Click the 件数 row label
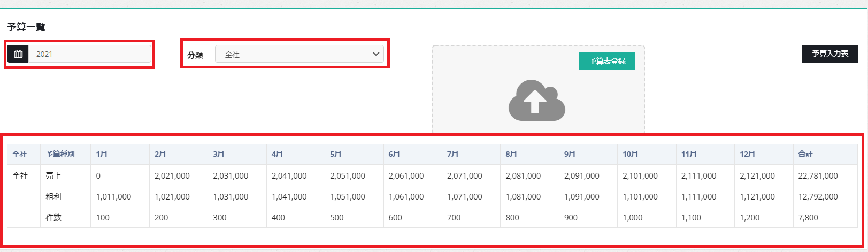This screenshot has width=868, height=252. [53, 218]
